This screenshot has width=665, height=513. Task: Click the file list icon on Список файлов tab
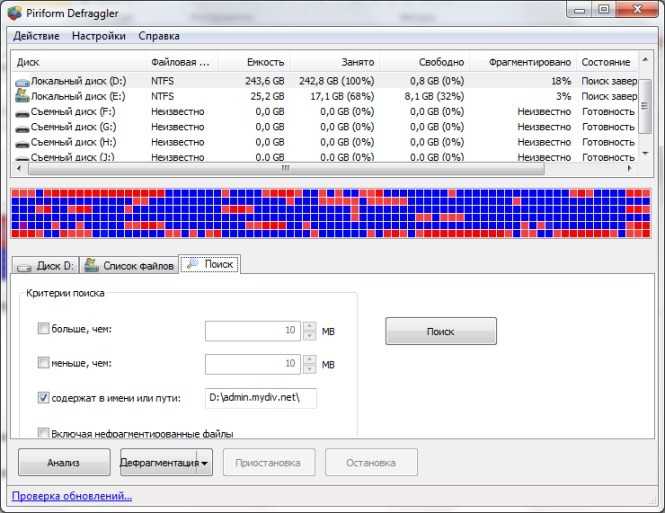(x=91, y=265)
